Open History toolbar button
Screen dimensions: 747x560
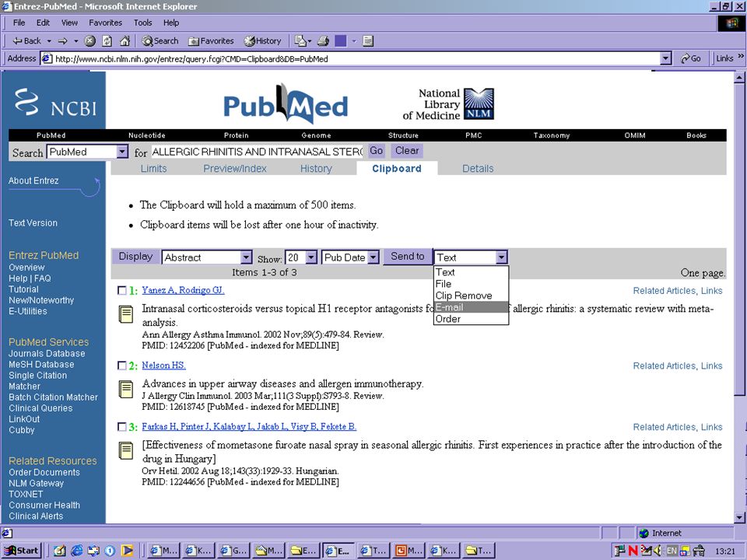pyautogui.click(x=262, y=41)
